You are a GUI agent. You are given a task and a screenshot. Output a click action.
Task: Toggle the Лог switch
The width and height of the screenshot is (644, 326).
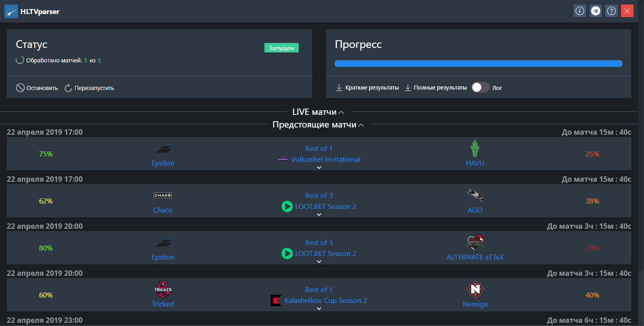(x=480, y=88)
